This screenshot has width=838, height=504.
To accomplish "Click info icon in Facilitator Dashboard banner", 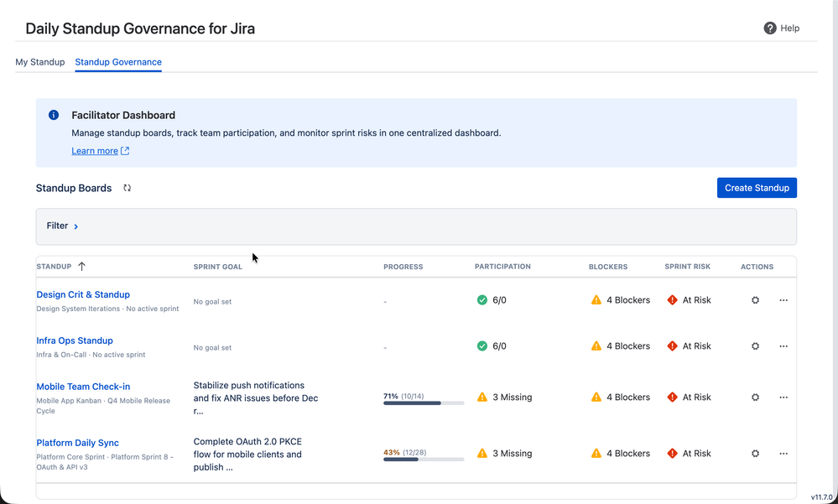I will point(54,115).
